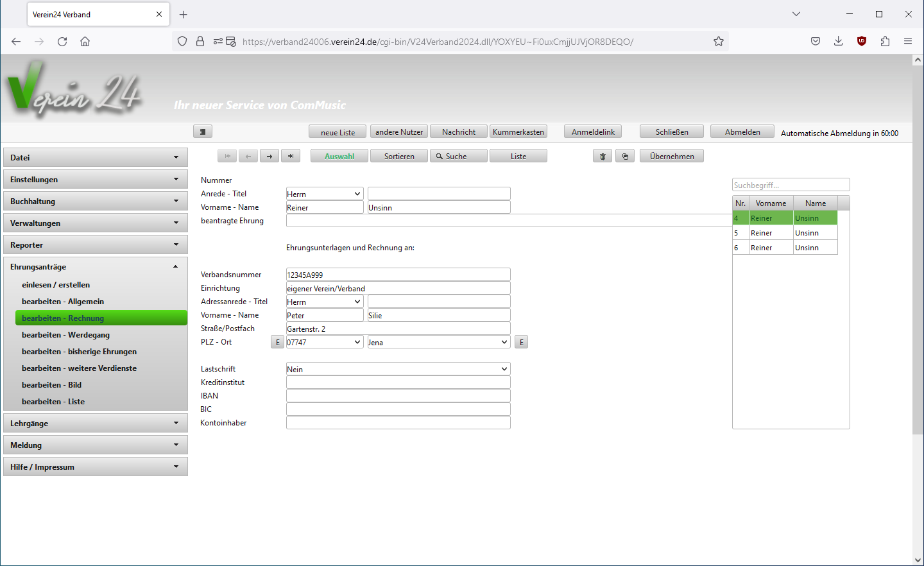Open the PLZ dropdown showing 07747

(x=325, y=342)
